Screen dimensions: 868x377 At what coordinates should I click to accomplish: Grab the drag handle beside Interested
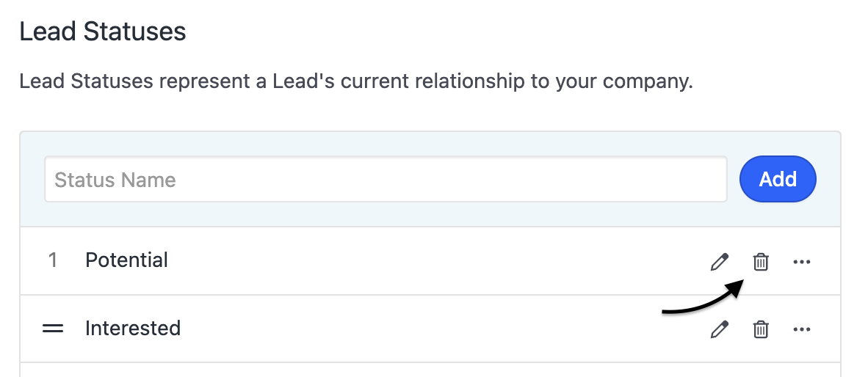click(53, 329)
